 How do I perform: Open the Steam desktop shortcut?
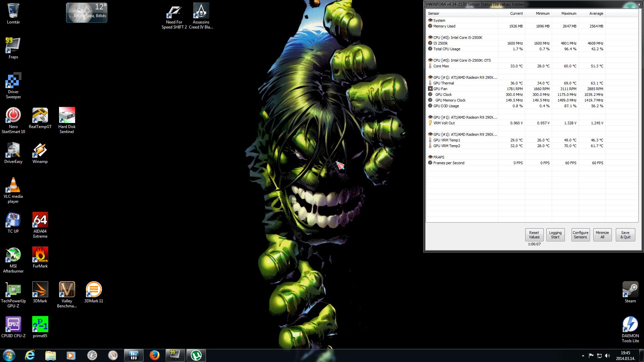point(630,292)
